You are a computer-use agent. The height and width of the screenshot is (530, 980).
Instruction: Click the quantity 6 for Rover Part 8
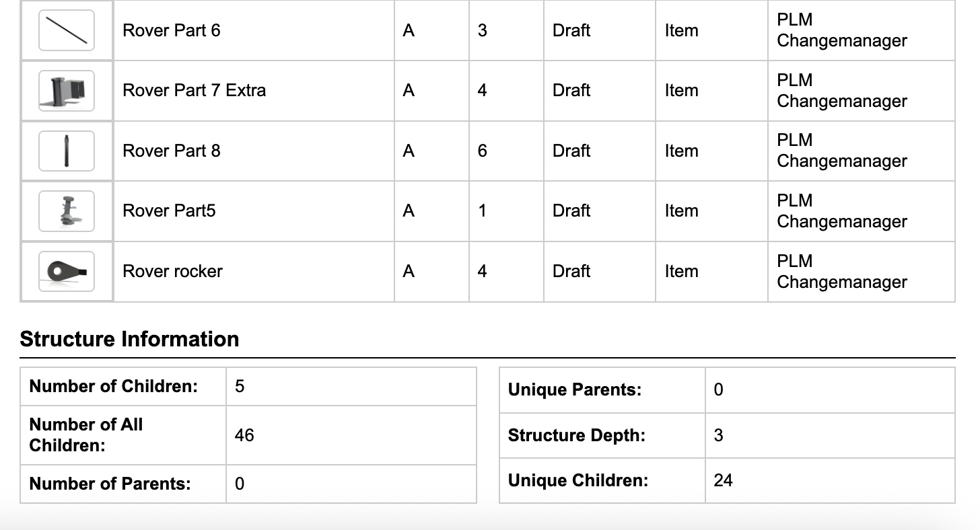point(482,151)
